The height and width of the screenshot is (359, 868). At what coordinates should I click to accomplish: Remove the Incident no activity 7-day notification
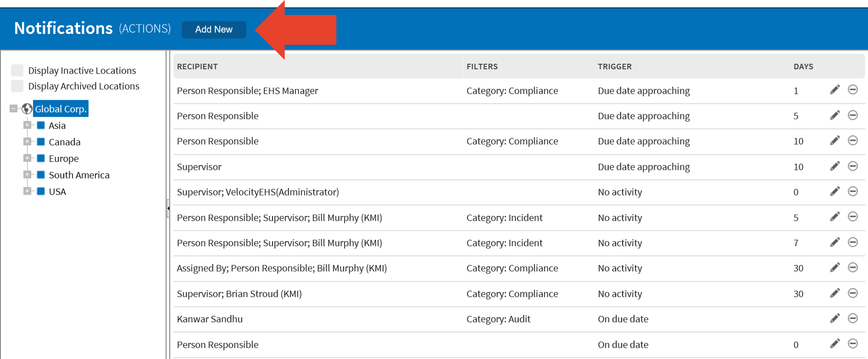(x=853, y=242)
